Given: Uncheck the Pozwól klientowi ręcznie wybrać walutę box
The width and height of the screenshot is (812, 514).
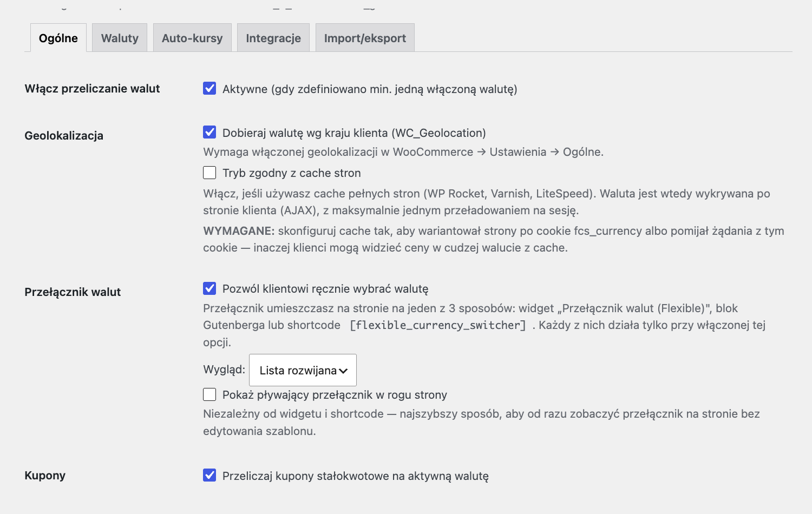Looking at the screenshot, I should (x=209, y=288).
